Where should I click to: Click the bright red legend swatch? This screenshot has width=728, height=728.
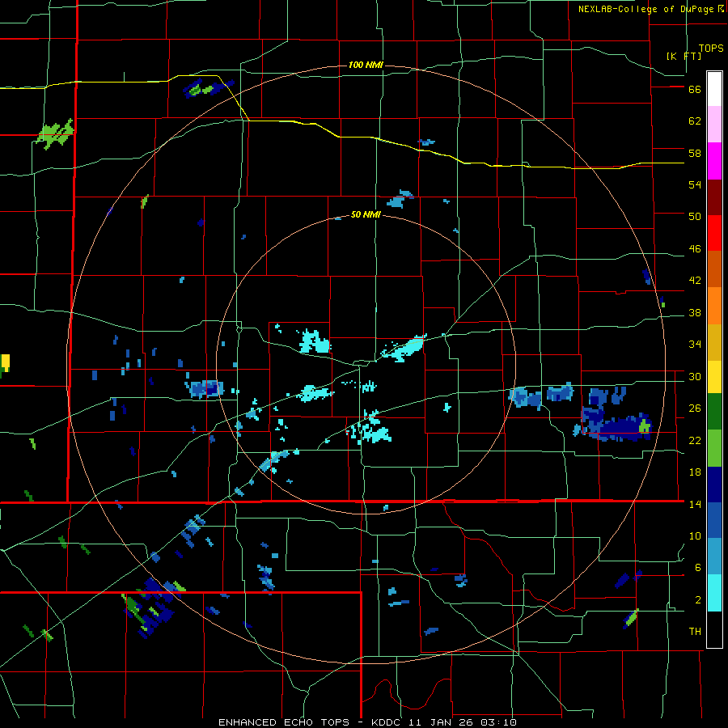714,233
